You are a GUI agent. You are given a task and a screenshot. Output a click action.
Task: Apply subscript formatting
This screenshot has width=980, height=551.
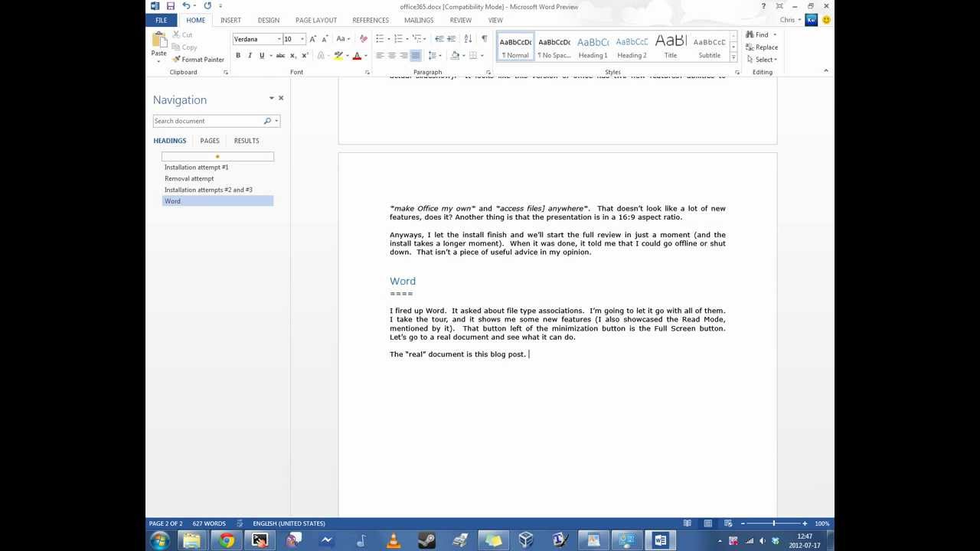[293, 56]
